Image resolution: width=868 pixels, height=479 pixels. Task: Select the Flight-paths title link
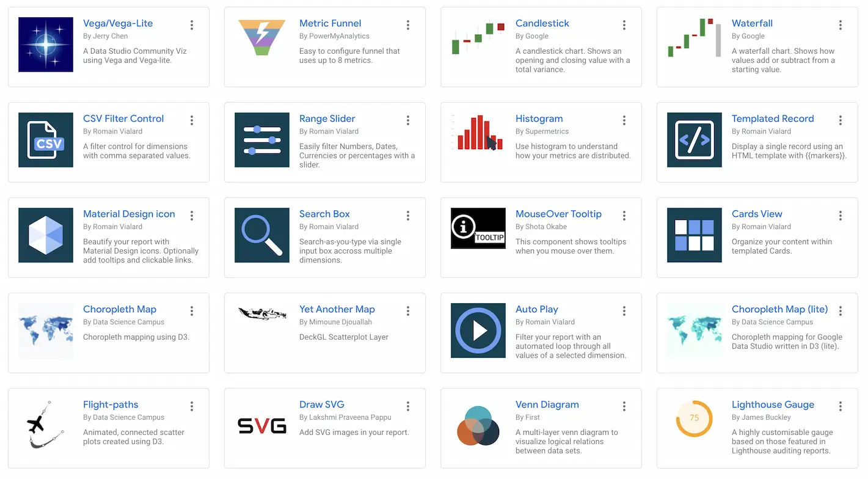pyautogui.click(x=111, y=404)
